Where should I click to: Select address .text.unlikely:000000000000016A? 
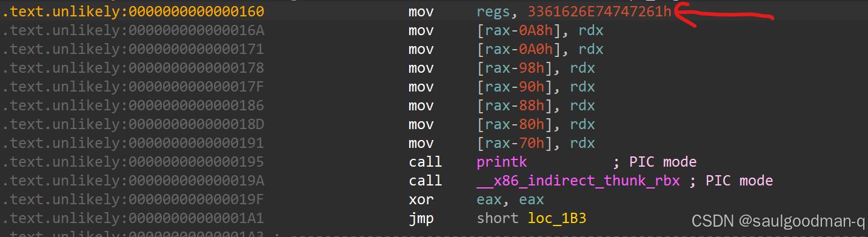click(x=133, y=30)
